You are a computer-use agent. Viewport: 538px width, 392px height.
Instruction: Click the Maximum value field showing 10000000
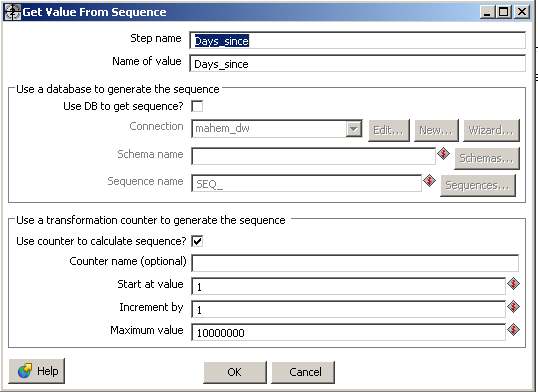coord(348,332)
